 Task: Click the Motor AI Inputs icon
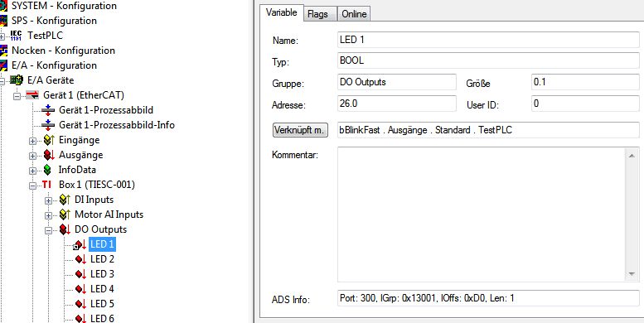(x=65, y=215)
